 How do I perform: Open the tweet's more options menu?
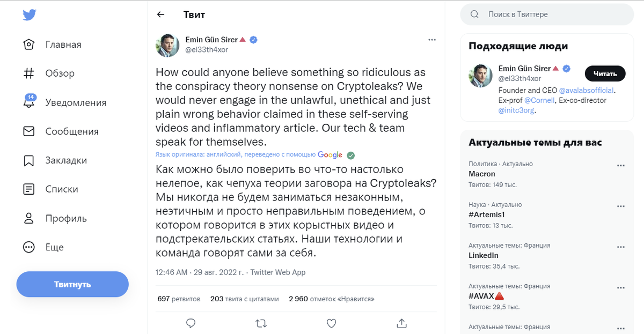coord(432,40)
